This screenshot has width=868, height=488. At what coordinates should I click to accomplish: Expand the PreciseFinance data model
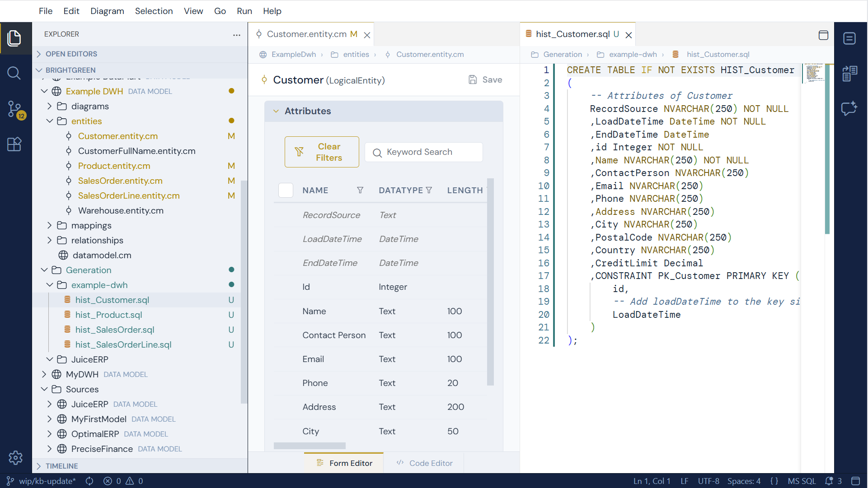click(x=50, y=449)
